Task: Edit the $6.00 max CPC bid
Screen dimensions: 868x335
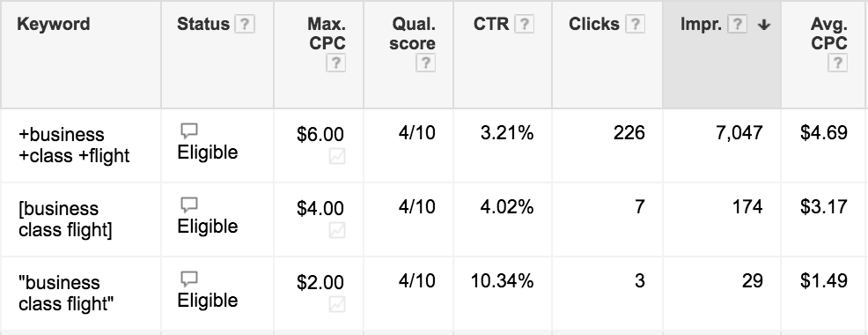Action: tap(320, 134)
